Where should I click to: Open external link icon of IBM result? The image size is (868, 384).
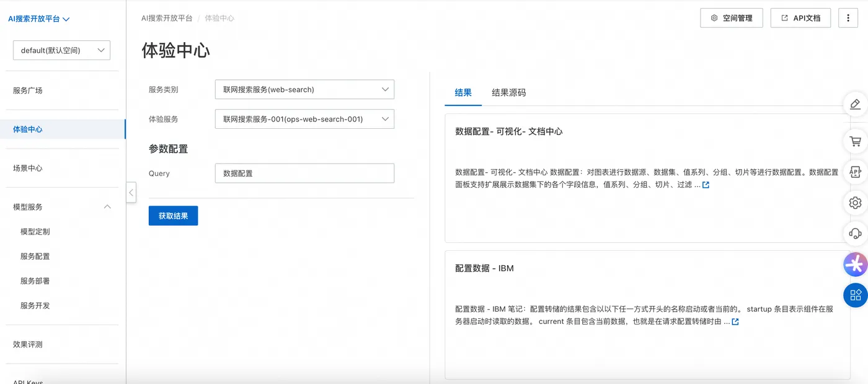tap(735, 322)
